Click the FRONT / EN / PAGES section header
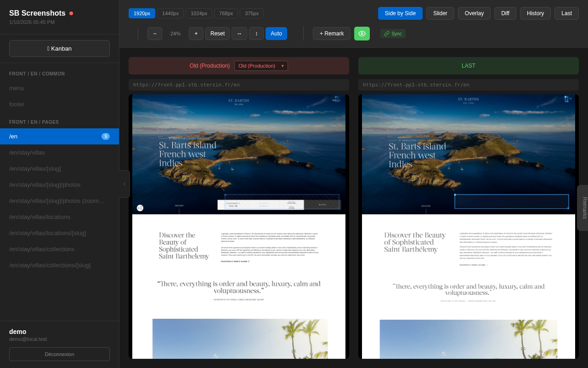 [34, 122]
